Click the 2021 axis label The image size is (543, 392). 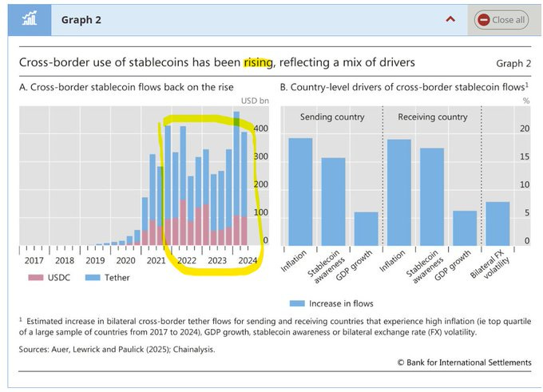coord(156,260)
